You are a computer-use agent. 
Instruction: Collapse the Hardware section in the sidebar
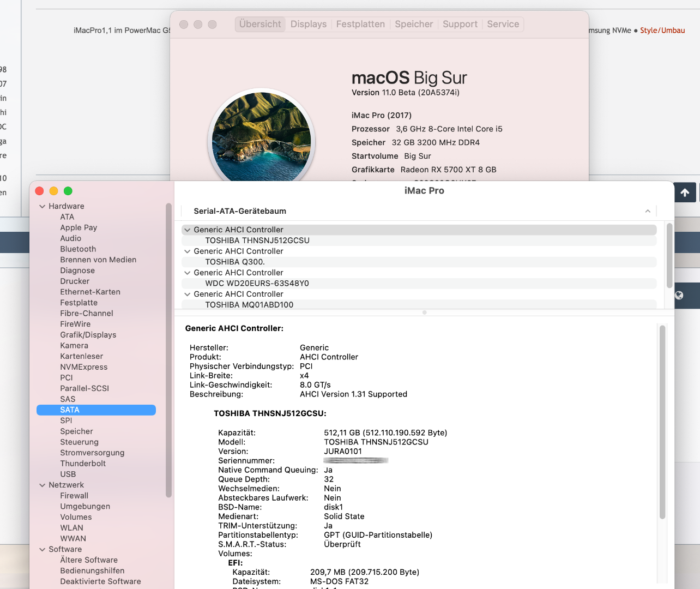point(43,207)
